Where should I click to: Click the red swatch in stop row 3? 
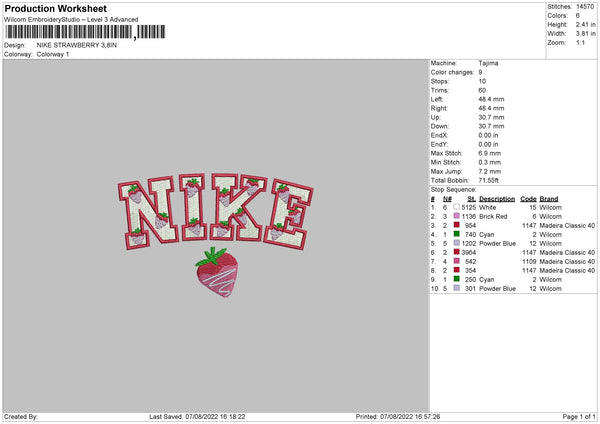tap(457, 225)
